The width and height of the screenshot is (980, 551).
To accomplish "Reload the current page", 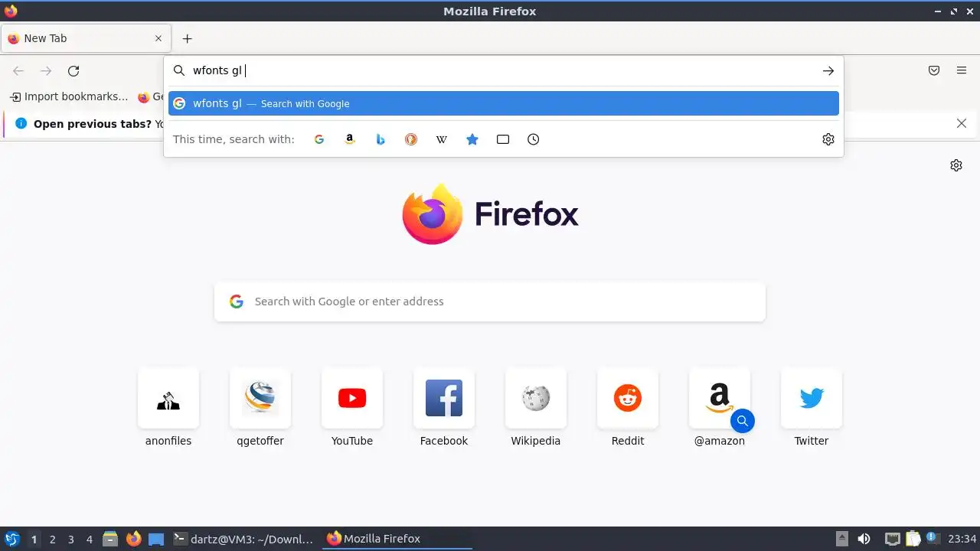I will tap(73, 71).
